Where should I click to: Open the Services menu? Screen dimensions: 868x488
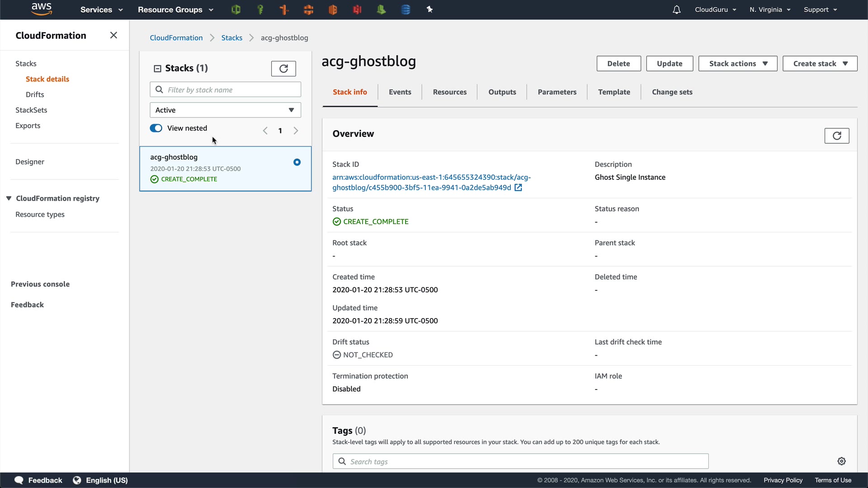tap(101, 9)
